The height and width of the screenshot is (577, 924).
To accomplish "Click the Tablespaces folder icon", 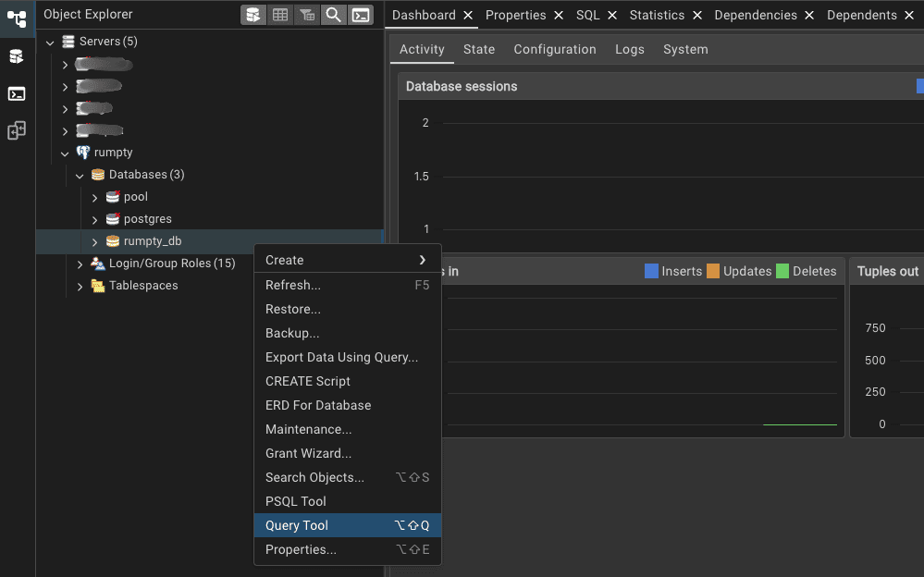I will (x=98, y=286).
